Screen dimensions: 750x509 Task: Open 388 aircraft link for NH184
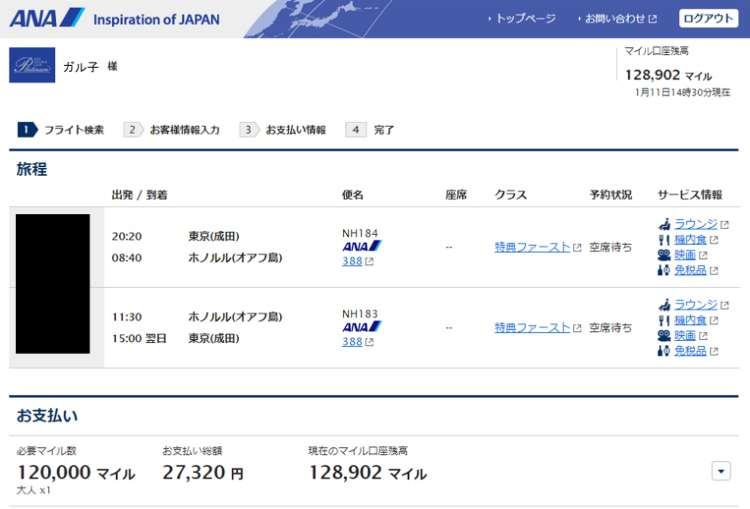click(x=352, y=261)
